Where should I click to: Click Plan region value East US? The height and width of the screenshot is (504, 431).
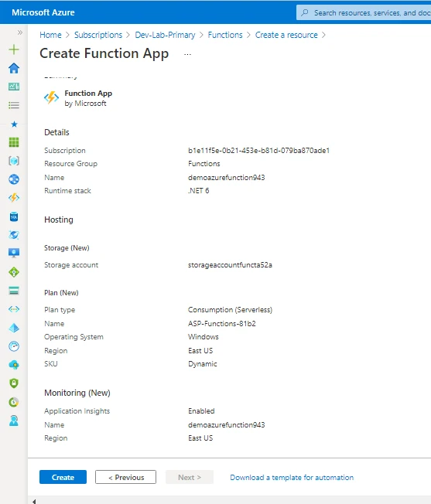(x=200, y=351)
